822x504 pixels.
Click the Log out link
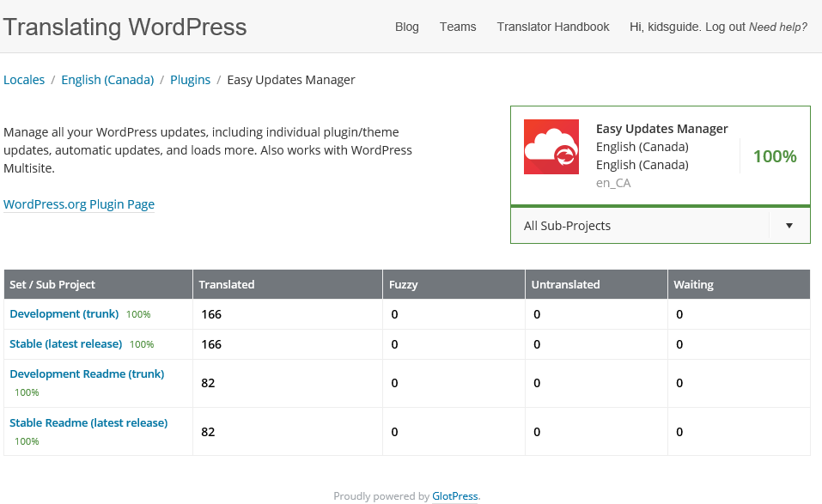coord(725,27)
